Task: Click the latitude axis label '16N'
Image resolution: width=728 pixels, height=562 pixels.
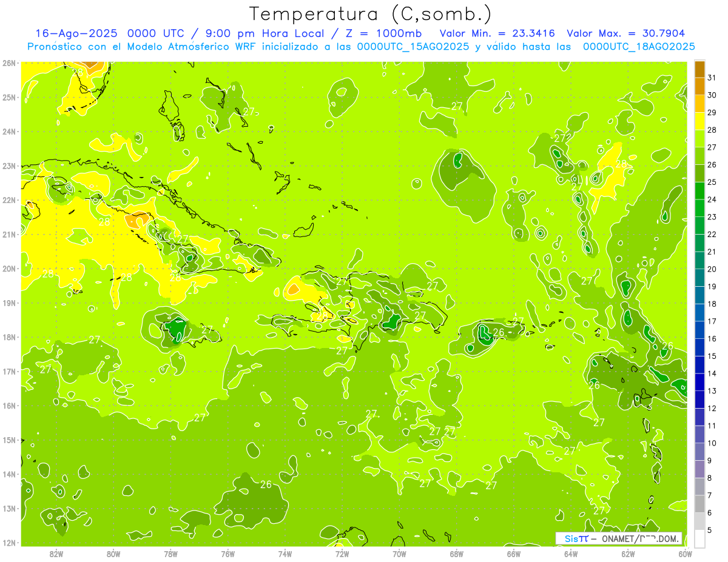Action: [x=9, y=406]
